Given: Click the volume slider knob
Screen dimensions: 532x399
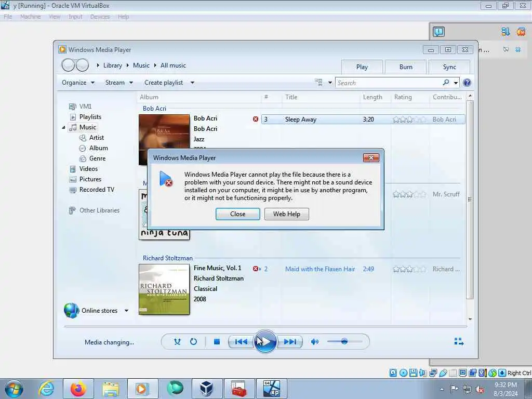Looking at the screenshot, I should [344, 341].
